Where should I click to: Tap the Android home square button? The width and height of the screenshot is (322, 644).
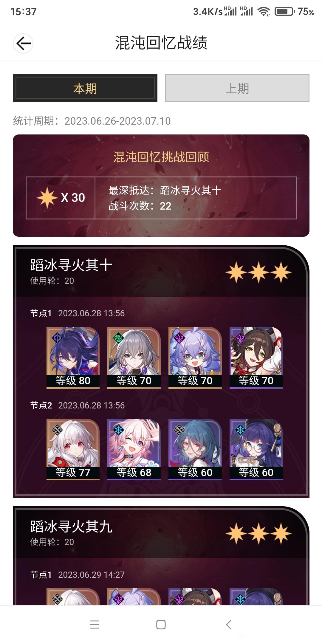(161, 624)
